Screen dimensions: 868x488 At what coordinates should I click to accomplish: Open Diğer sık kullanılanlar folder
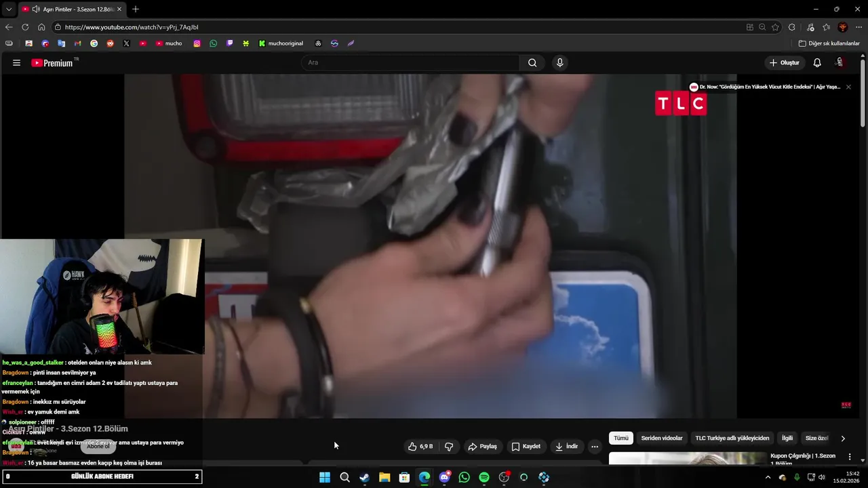(x=829, y=43)
